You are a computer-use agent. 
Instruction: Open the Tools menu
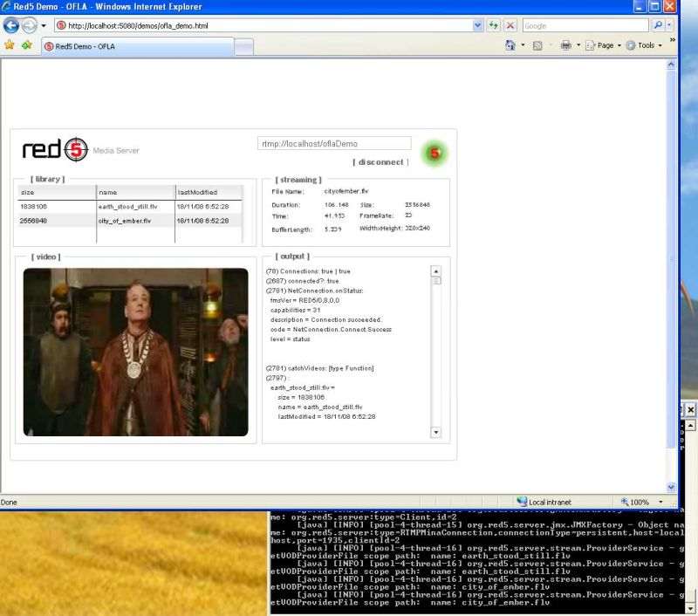644,45
